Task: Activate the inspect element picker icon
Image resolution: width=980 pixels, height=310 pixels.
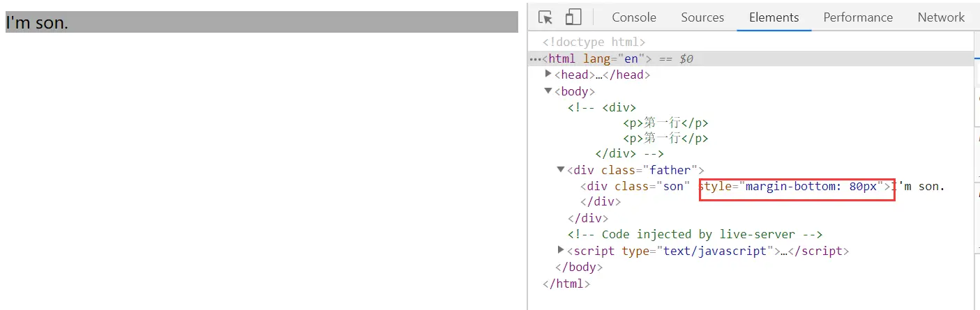Action: [x=546, y=17]
